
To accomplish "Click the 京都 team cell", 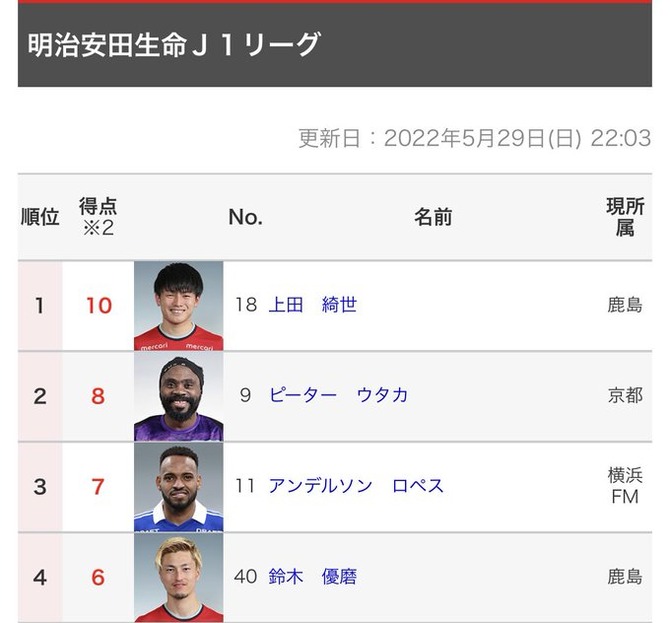I will pyautogui.click(x=625, y=396).
